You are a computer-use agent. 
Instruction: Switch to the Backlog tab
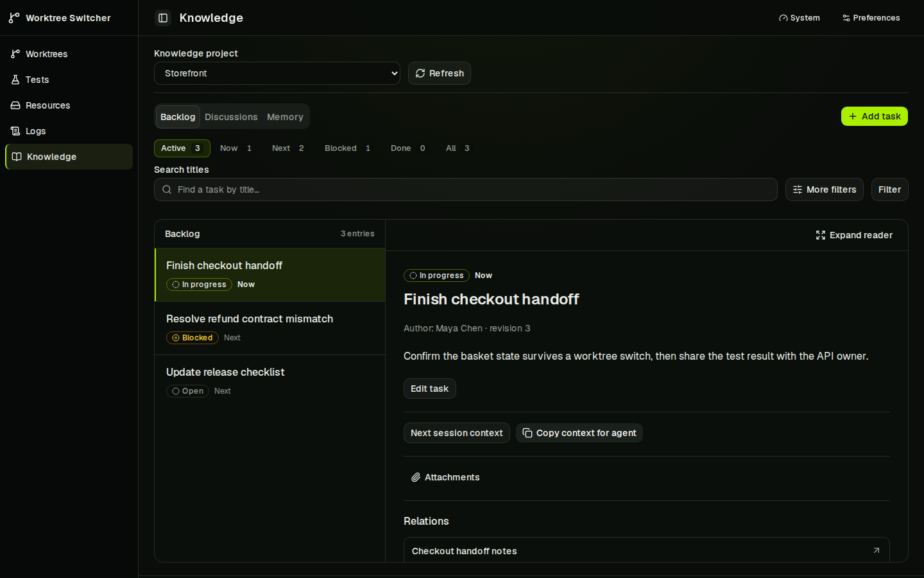click(x=178, y=117)
